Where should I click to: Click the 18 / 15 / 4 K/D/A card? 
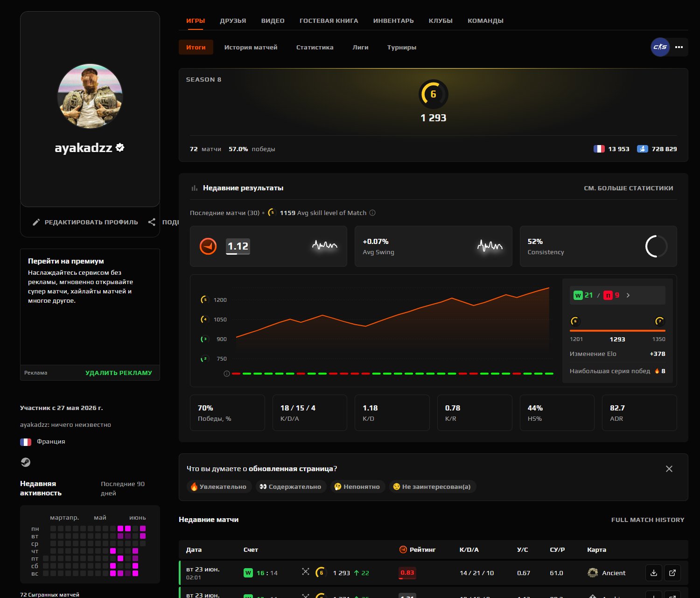pyautogui.click(x=310, y=413)
